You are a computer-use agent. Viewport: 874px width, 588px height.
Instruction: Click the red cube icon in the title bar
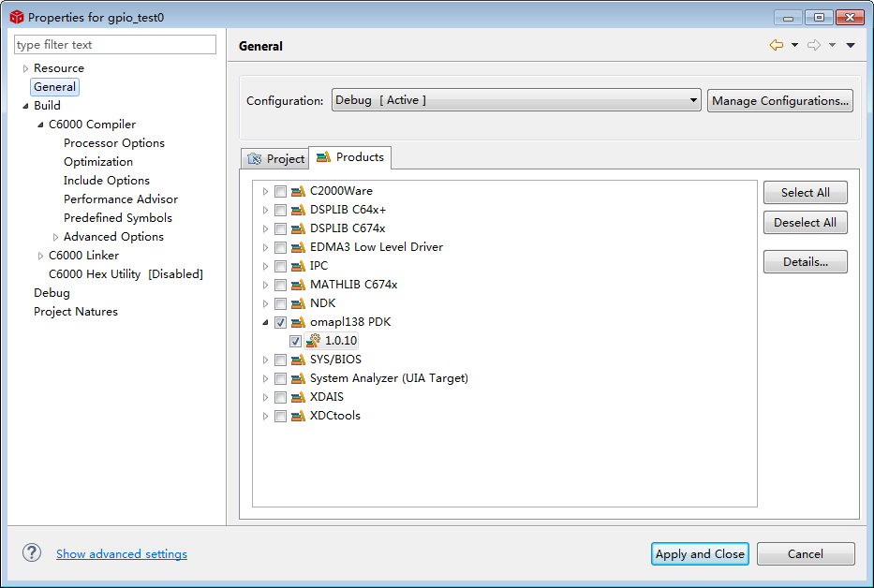[17, 17]
